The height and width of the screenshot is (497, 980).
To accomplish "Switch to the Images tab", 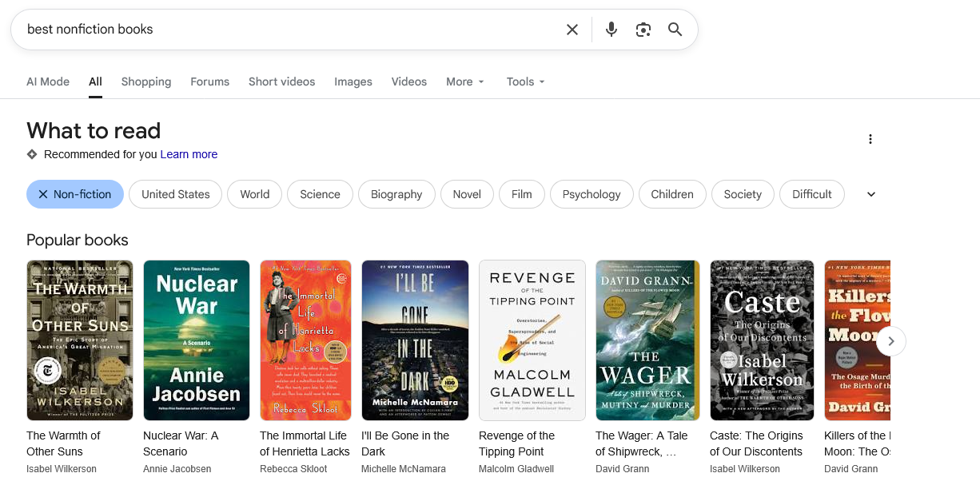I will [353, 82].
